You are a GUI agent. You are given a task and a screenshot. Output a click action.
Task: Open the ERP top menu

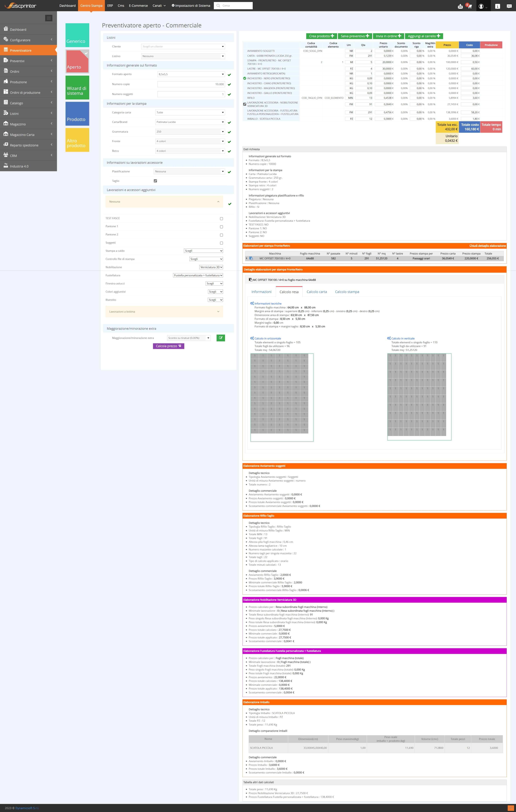110,5
